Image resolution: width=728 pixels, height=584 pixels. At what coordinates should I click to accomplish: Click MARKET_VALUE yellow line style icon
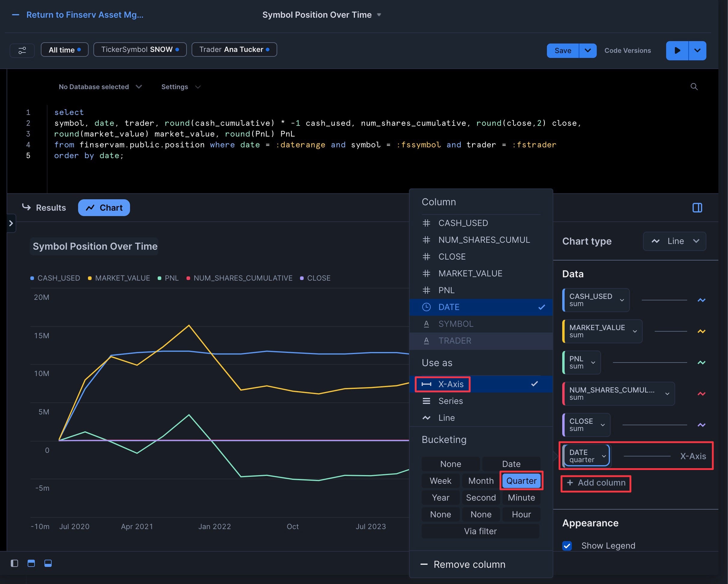click(701, 331)
